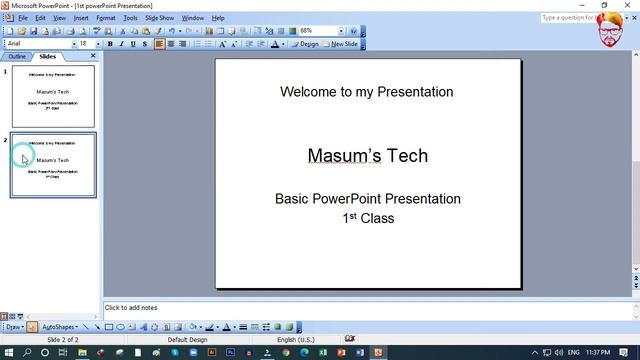Click the 'Type a question for help' box
640x360 pixels.
click(x=569, y=18)
